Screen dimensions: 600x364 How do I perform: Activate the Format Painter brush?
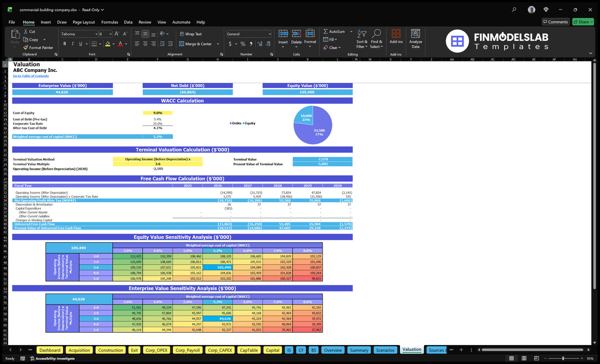pos(25,47)
